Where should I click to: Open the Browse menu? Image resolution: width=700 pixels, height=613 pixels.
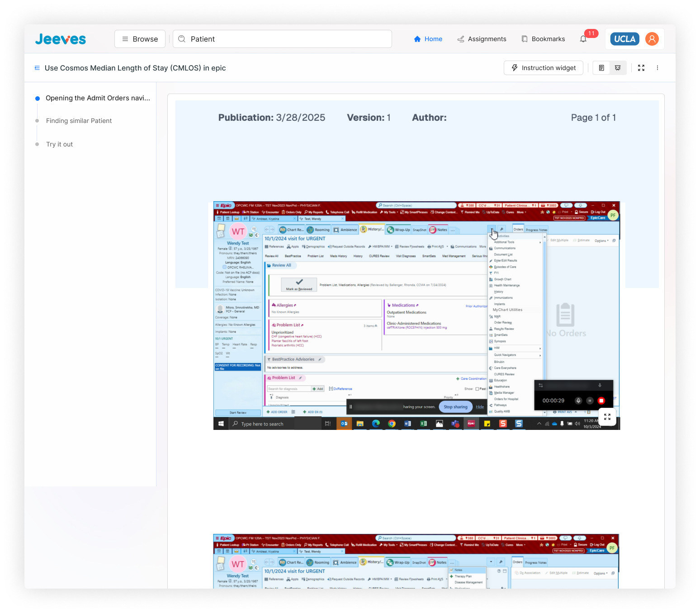tap(140, 39)
